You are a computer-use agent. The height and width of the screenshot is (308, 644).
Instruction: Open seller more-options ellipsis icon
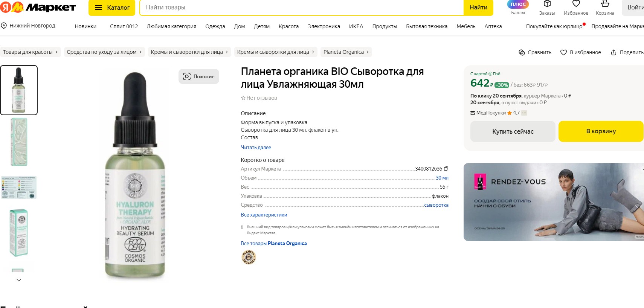tap(524, 113)
